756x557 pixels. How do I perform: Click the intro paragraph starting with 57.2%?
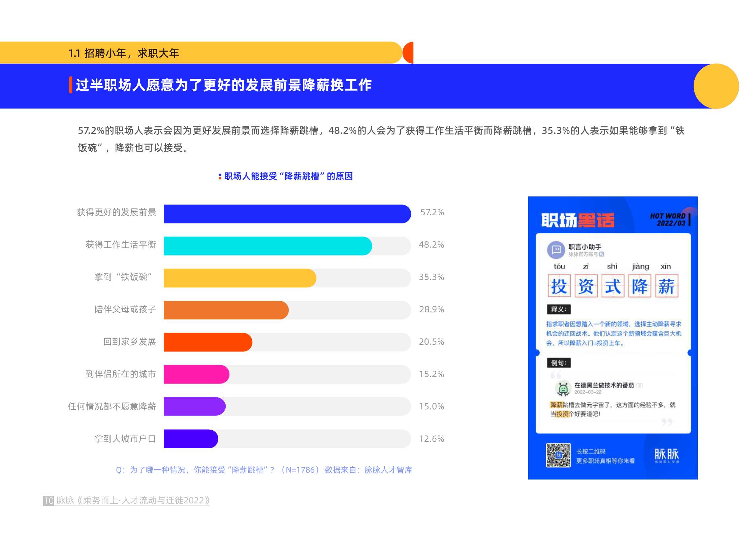(381, 139)
